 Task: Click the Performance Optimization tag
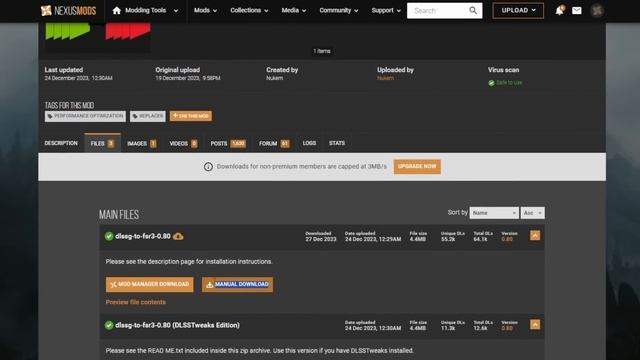coord(85,116)
